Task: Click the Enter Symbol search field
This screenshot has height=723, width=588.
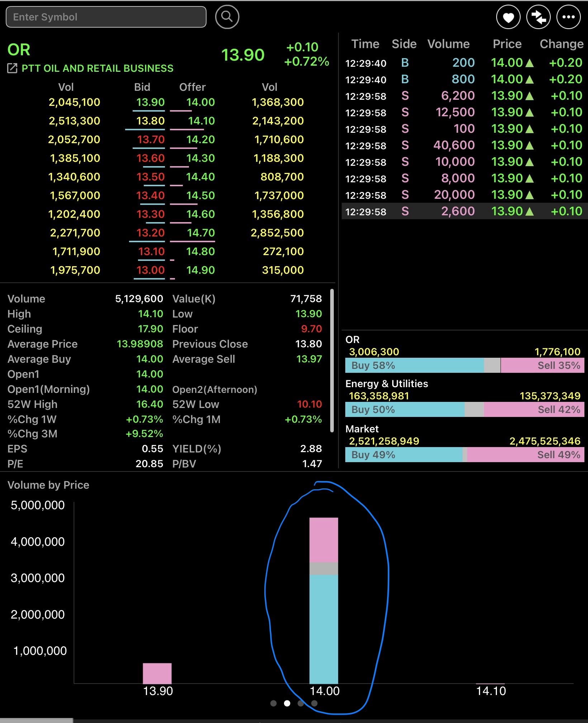Action: click(x=106, y=17)
